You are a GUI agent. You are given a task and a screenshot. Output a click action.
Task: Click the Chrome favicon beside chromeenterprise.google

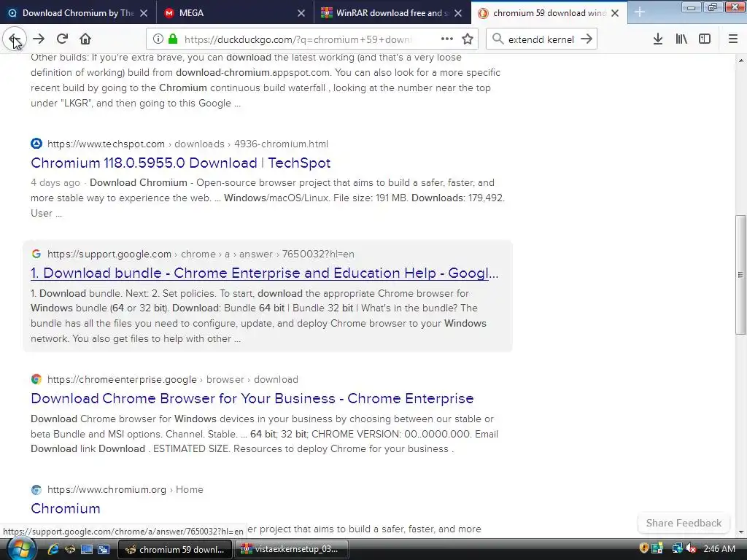tap(36, 379)
